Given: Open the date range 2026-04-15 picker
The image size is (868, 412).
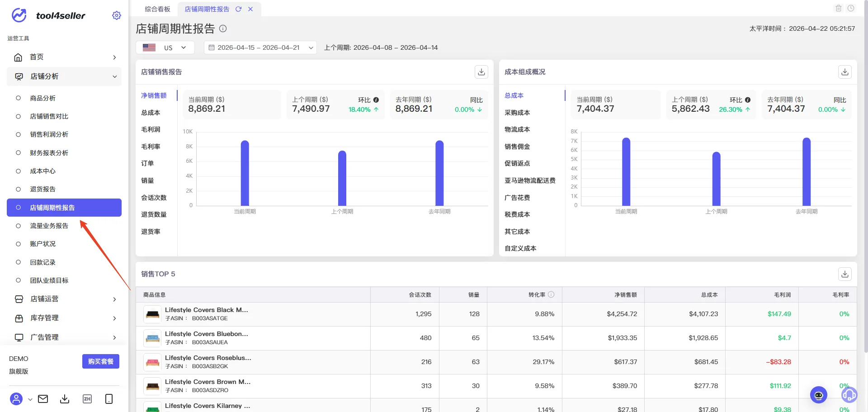Looking at the screenshot, I should [x=260, y=47].
